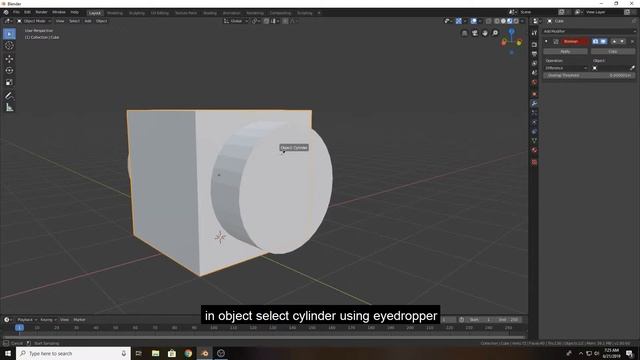This screenshot has height=360, width=640.
Task: Select the Rotate tool
Action: tap(9, 71)
